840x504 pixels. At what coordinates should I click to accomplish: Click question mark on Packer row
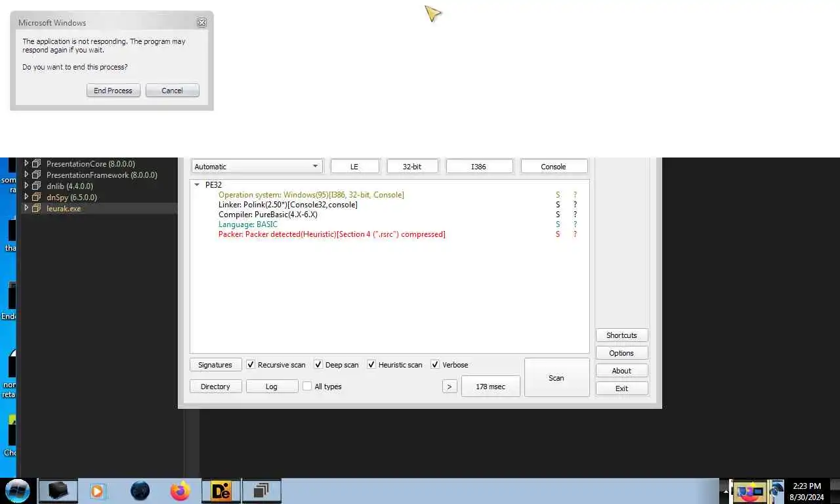[575, 234]
